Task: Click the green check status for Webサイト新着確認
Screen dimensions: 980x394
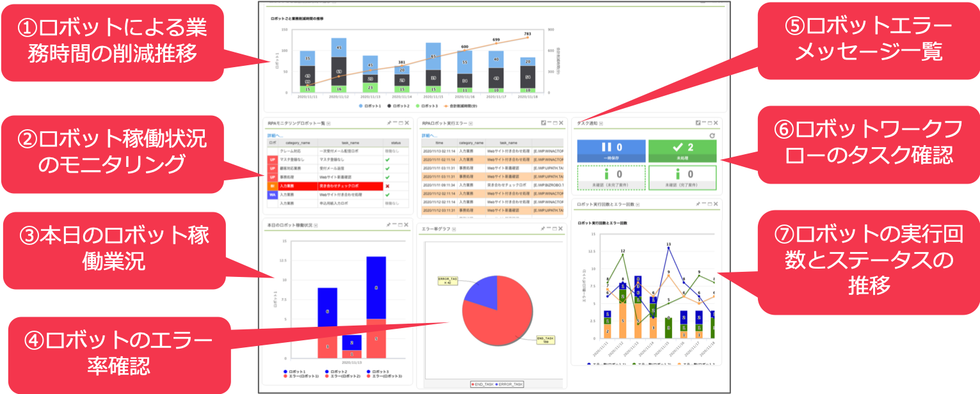Action: point(387,177)
